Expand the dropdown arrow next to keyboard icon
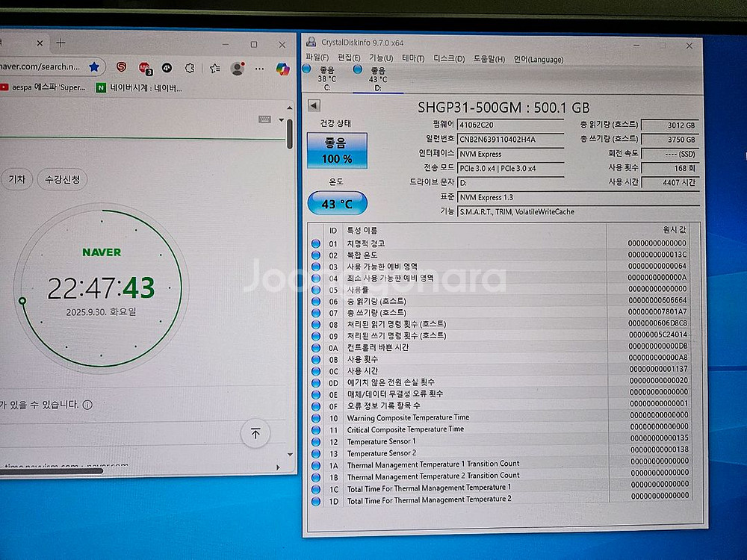This screenshot has width=747, height=560. coord(281,119)
